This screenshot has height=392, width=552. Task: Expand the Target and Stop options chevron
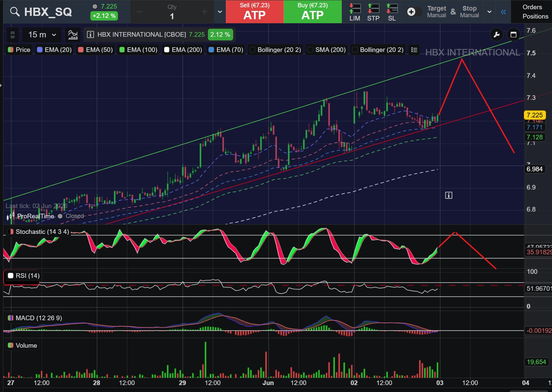click(x=489, y=12)
